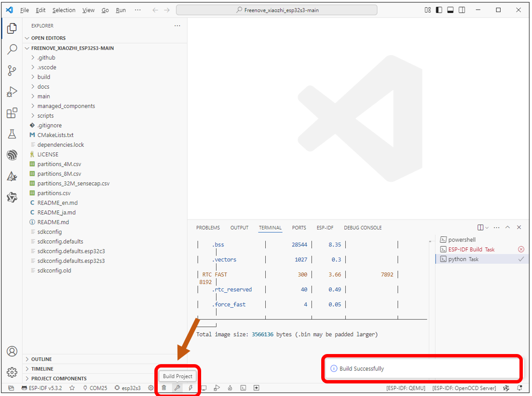Image resolution: width=532 pixels, height=396 pixels.
Task: Click the ESP-IDF current project folder status icon
Action: pos(11,388)
